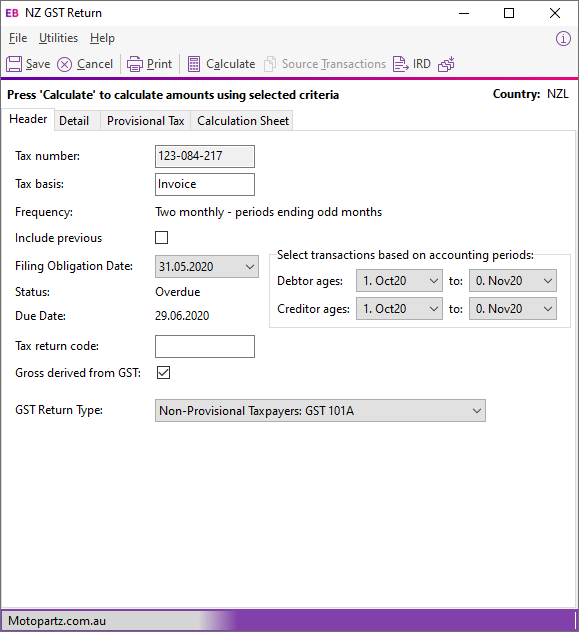Enable the Include previous checkbox
This screenshot has width=579, height=632.
[162, 238]
